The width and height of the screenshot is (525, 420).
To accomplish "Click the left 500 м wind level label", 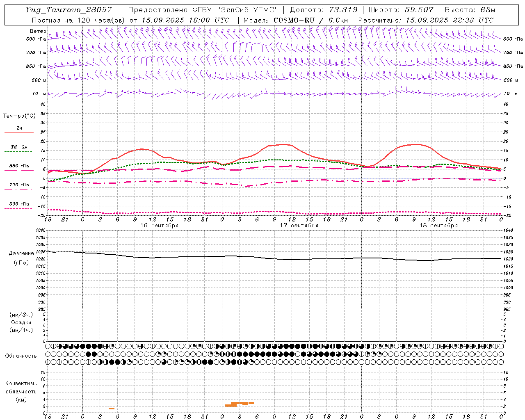I will tap(39, 80).
